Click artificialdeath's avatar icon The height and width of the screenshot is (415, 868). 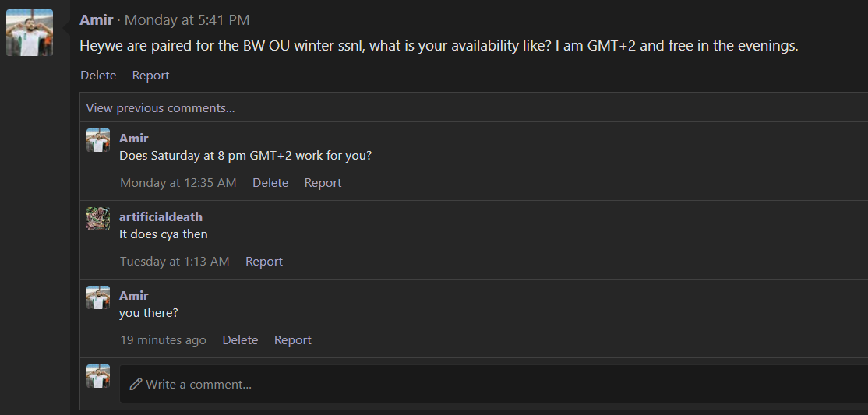pyautogui.click(x=98, y=219)
